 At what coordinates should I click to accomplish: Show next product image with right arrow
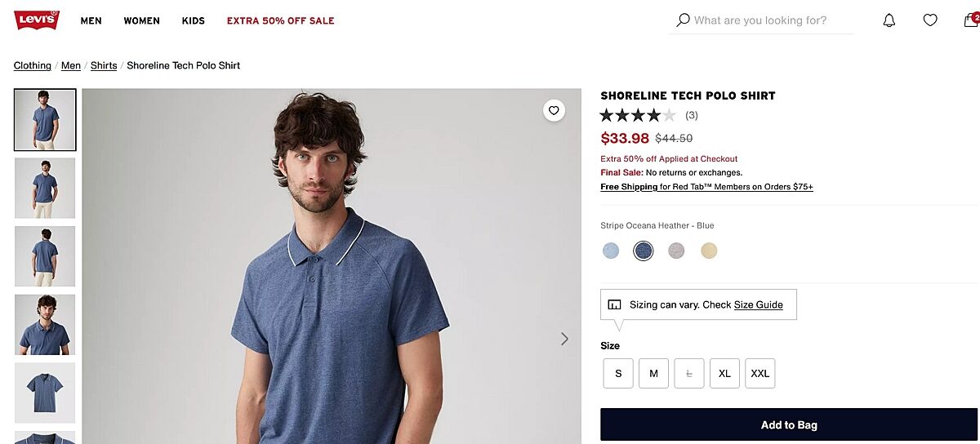[564, 339]
